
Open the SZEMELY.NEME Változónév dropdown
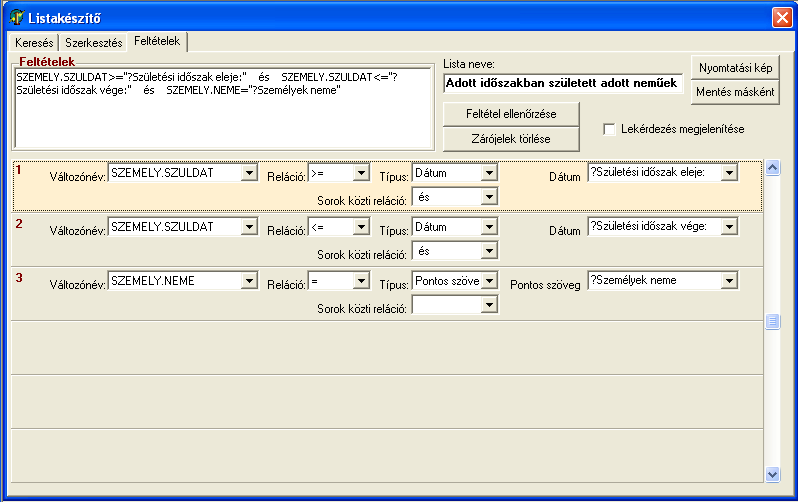249,281
